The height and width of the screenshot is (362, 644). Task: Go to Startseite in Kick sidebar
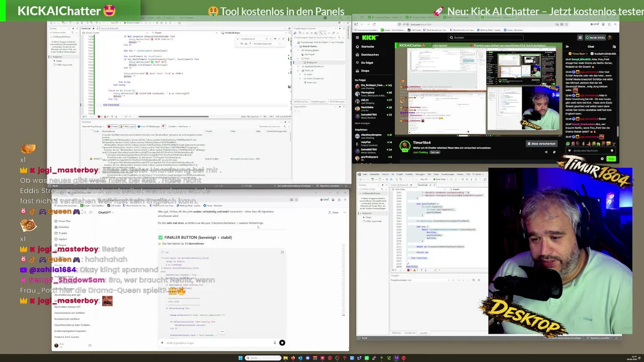(367, 46)
